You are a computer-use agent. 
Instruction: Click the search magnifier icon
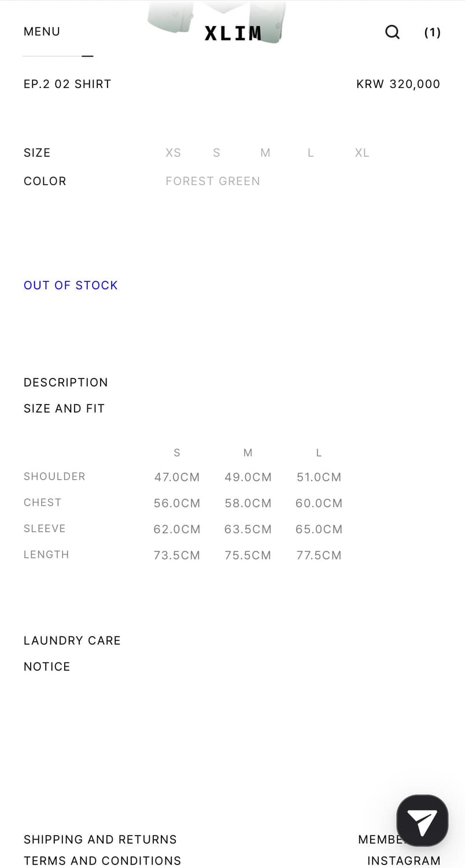392,32
